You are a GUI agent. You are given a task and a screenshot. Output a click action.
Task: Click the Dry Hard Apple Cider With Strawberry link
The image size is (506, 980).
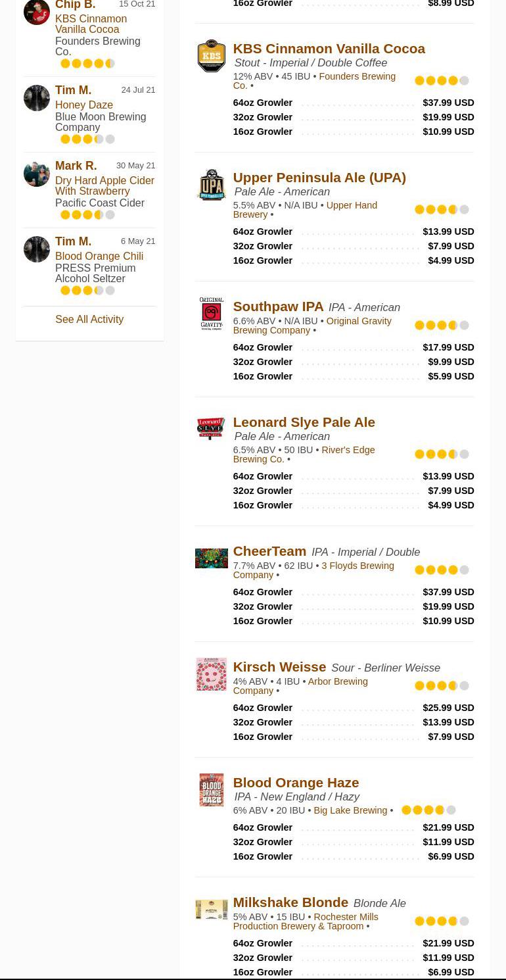point(104,185)
